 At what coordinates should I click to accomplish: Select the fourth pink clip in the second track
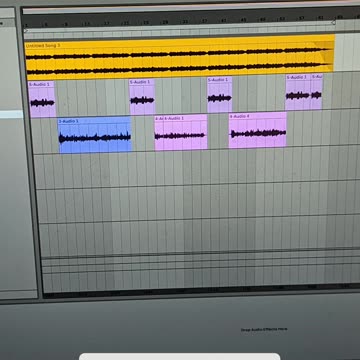click(298, 92)
